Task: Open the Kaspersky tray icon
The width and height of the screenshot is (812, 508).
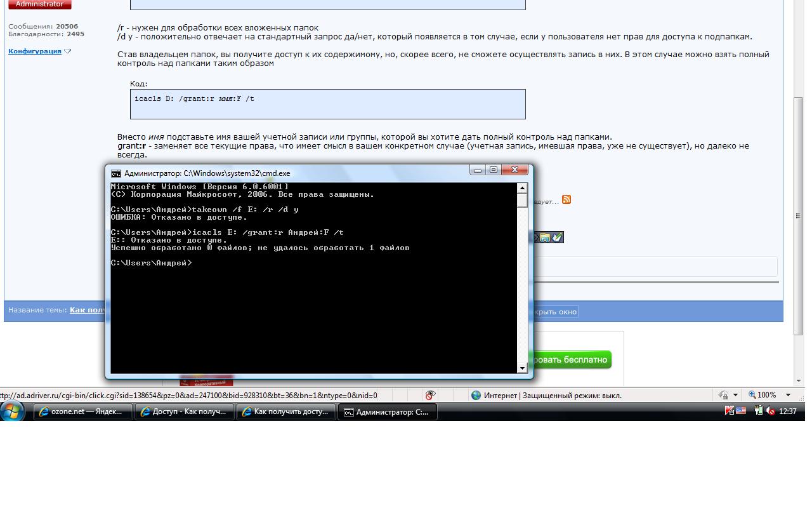Action: [x=730, y=411]
